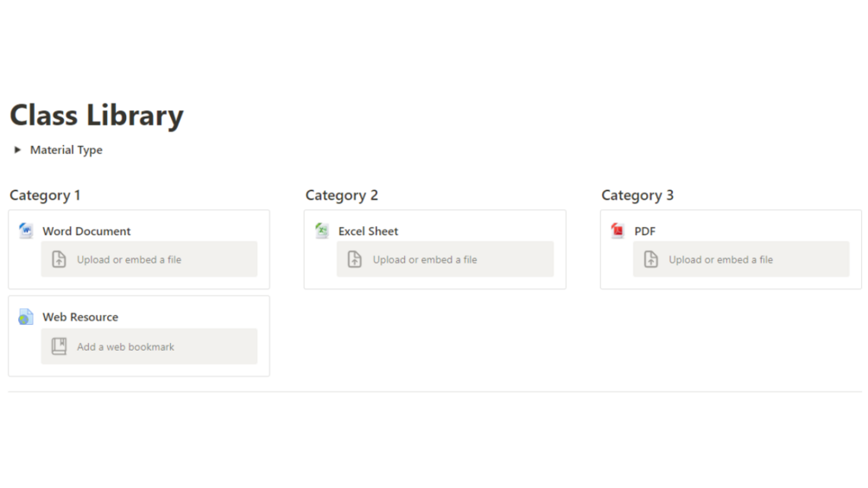Click the Web Resource globe icon
The height and width of the screenshot is (488, 868).
(x=26, y=317)
